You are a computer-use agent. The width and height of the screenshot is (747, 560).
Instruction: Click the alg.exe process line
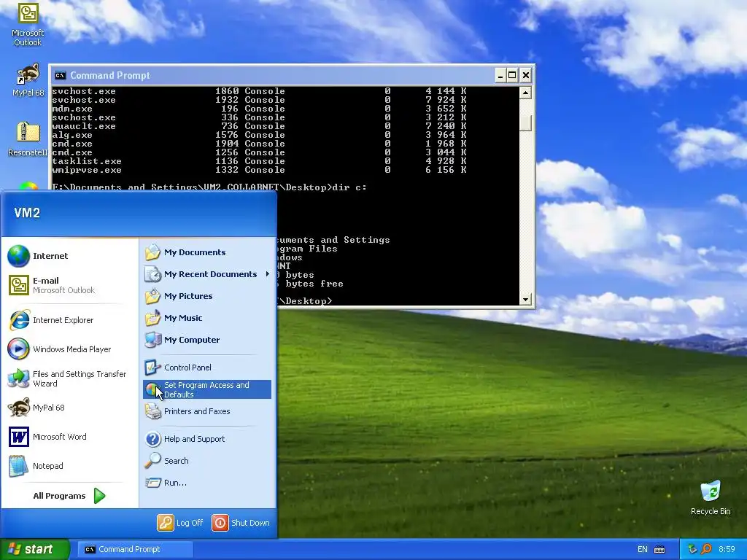pos(259,135)
